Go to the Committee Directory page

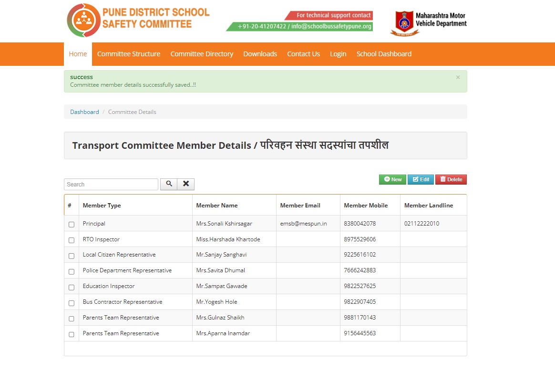pyautogui.click(x=202, y=54)
